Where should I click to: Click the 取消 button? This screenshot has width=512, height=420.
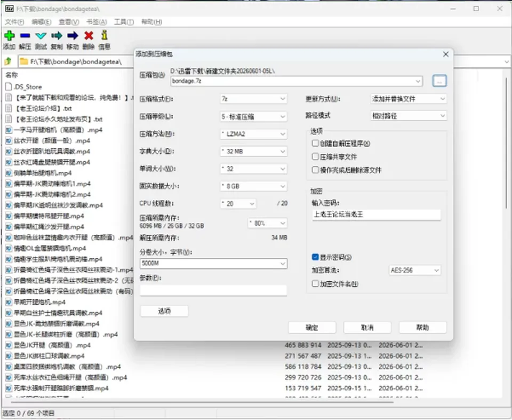367,328
